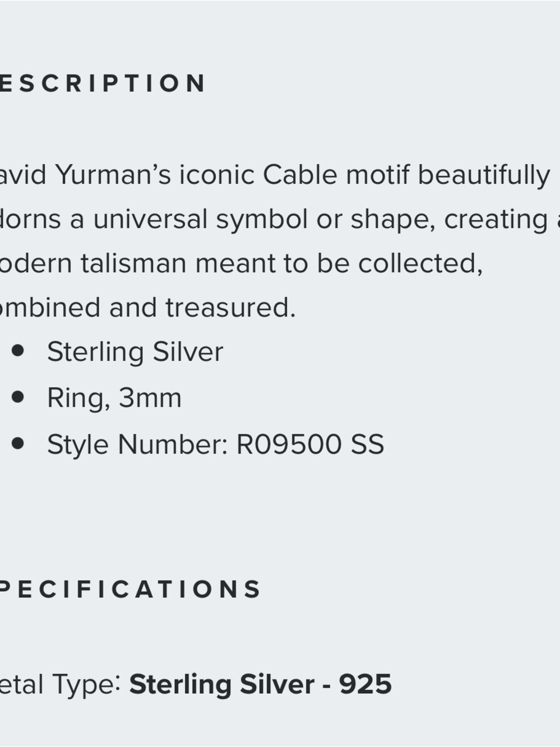The width and height of the screenshot is (560, 747).
Task: Click the word Cable in the first line
Action: [x=300, y=175]
